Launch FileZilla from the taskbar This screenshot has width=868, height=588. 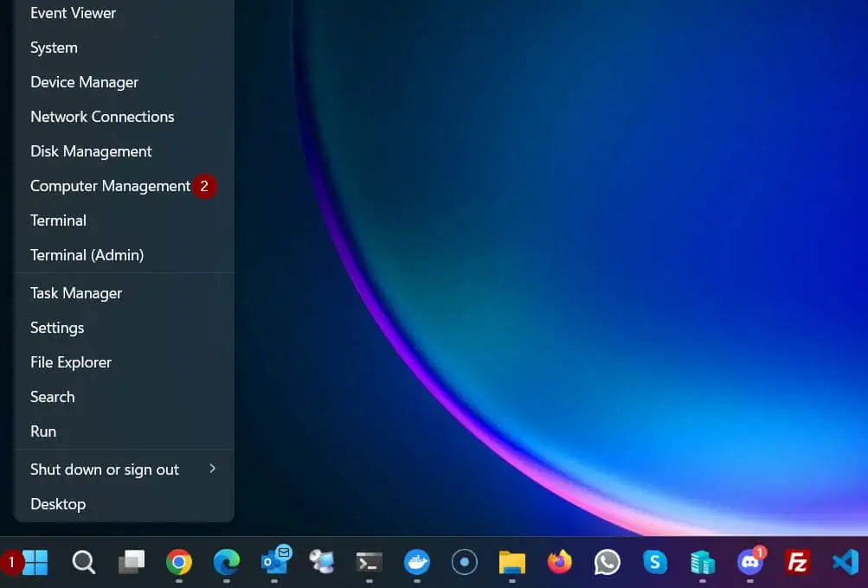[798, 563]
